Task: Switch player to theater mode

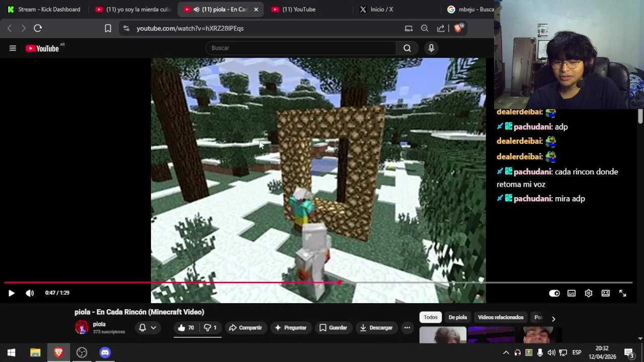Action: [x=606, y=293]
